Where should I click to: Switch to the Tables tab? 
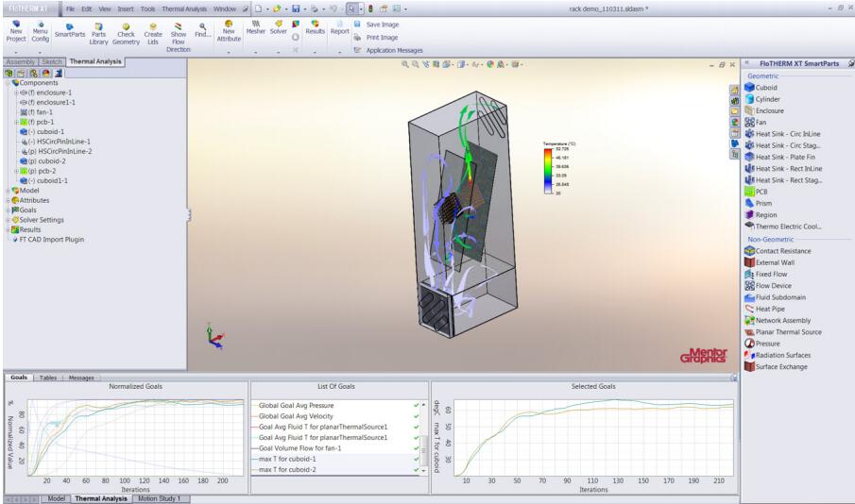(x=48, y=378)
